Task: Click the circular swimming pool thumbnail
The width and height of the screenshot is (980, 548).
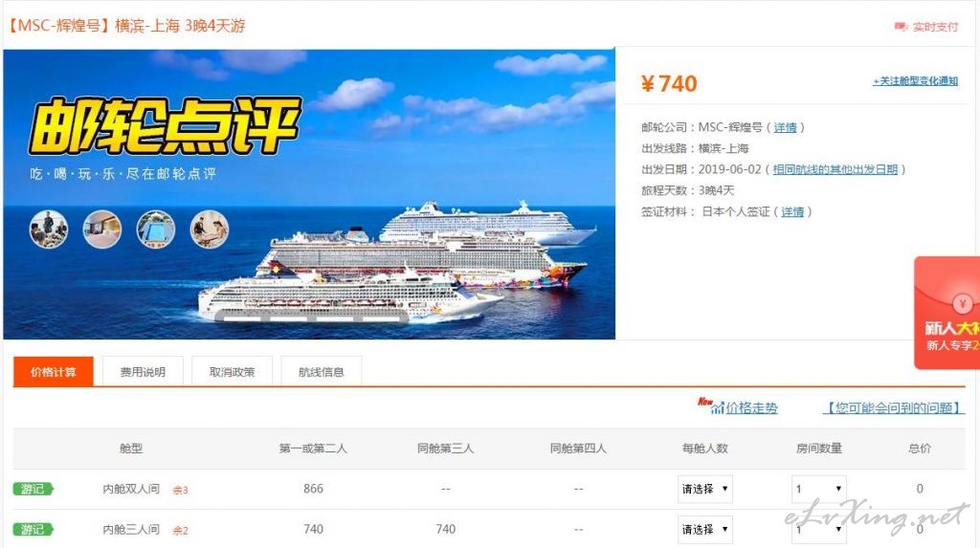Action: [x=156, y=229]
